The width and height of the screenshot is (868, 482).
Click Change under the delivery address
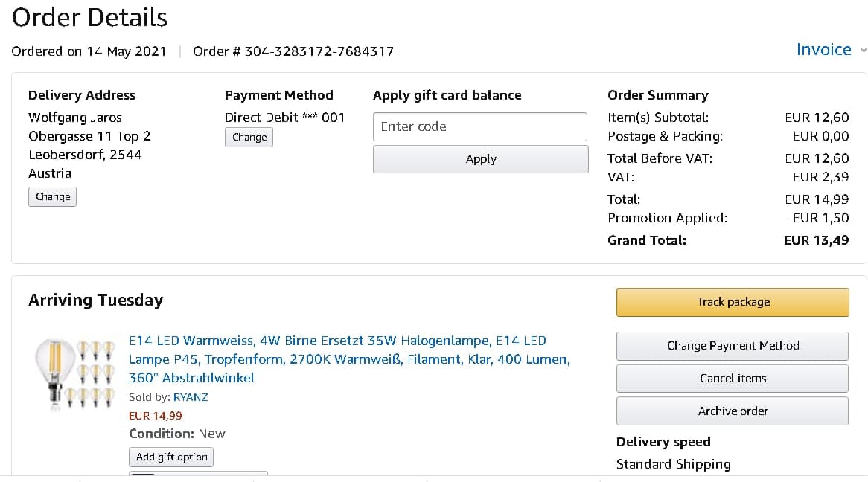(x=53, y=196)
